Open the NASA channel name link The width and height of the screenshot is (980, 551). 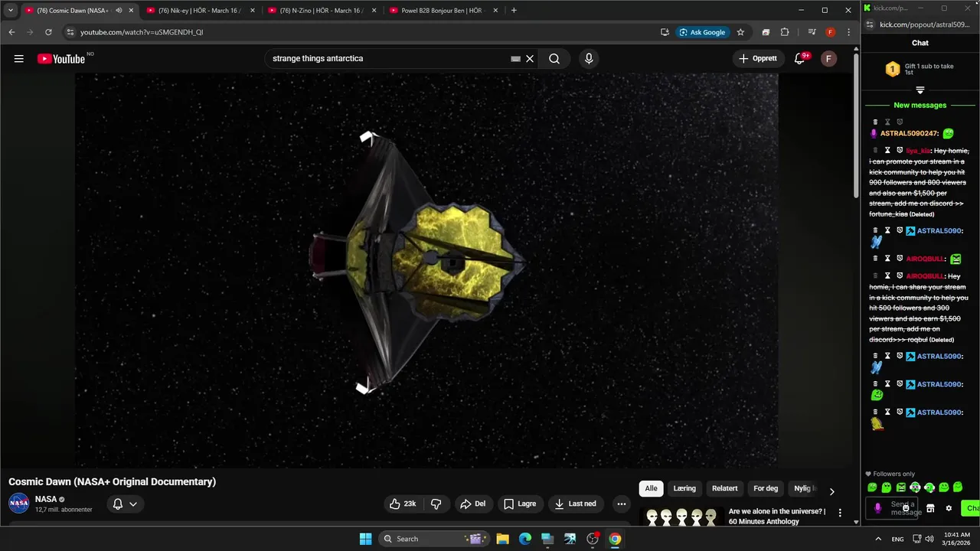(x=46, y=499)
